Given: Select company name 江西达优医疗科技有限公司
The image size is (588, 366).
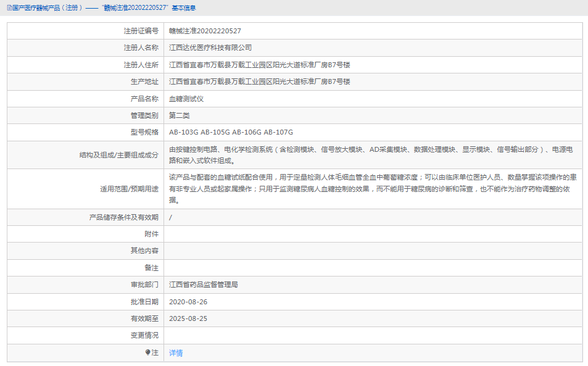Looking at the screenshot, I should tap(210, 48).
